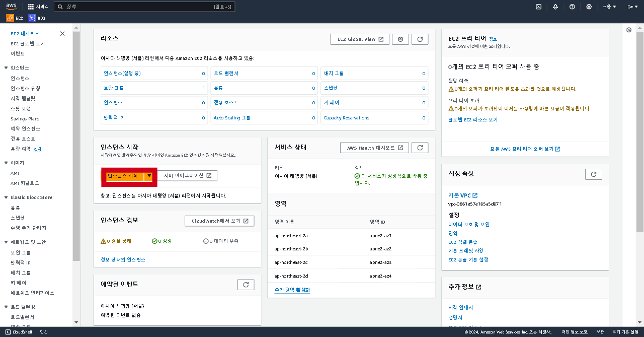Click the EC2 Global View button
This screenshot has height=337, width=644.
360,39
